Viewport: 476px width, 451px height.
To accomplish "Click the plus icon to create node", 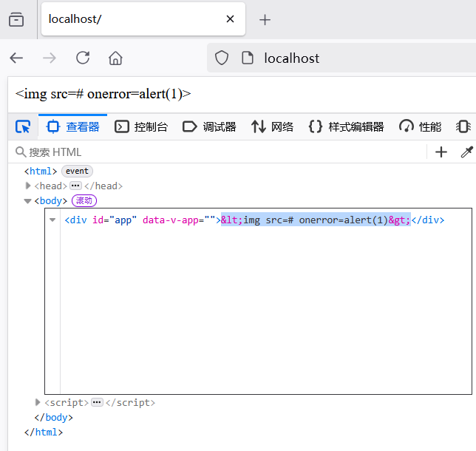I will 441,152.
